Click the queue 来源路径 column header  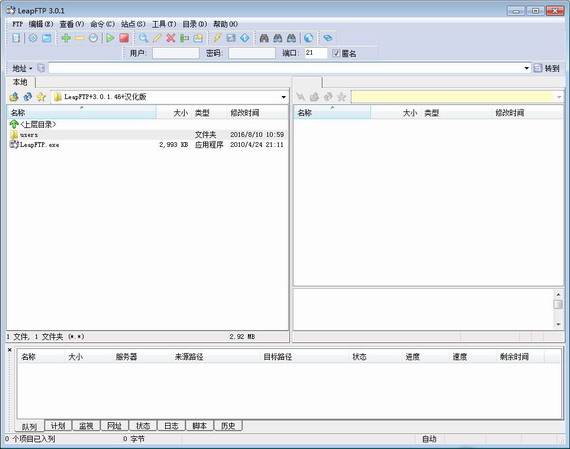coord(215,357)
